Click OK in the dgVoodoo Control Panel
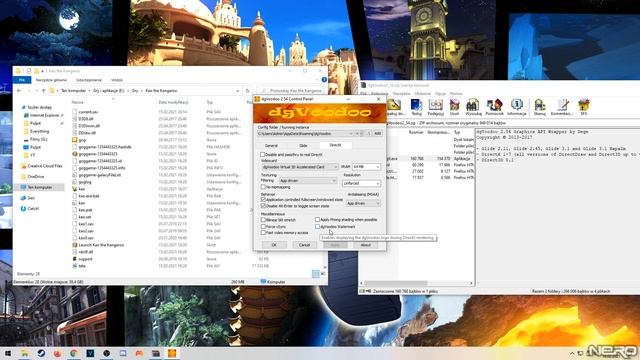The image size is (640, 360). (x=274, y=245)
